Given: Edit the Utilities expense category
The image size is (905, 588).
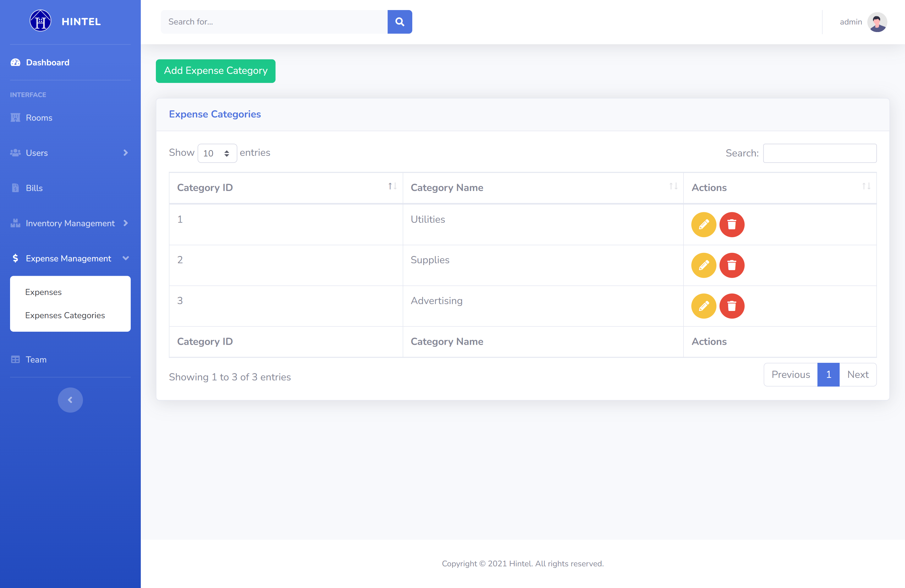Looking at the screenshot, I should tap(704, 225).
